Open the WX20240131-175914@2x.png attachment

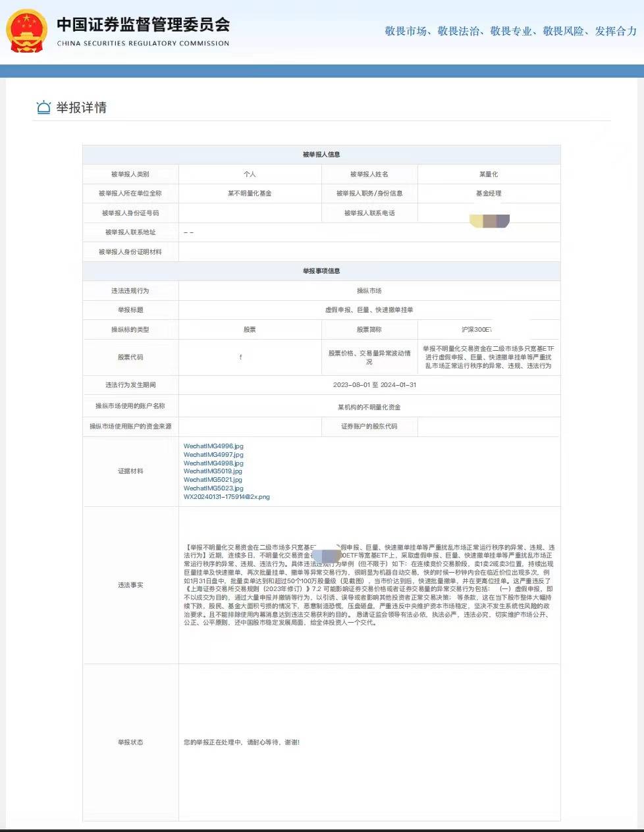227,497
